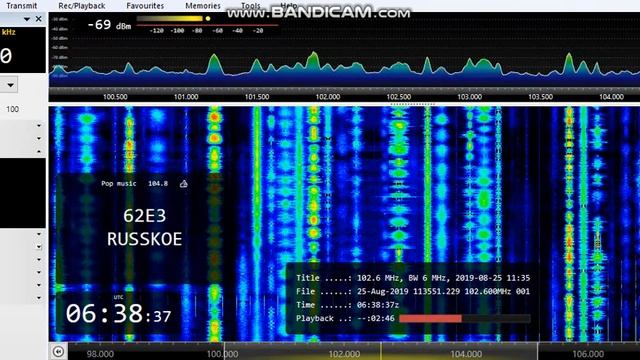Click 104.000 on the bottom band bar
The width and height of the screenshot is (640, 360).
pos(466,354)
